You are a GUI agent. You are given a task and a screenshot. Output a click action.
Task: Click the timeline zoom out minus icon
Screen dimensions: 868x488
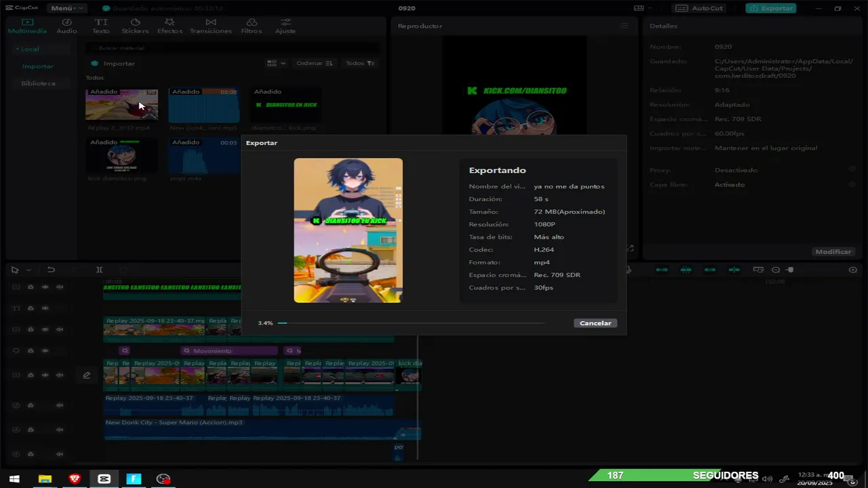tap(776, 270)
